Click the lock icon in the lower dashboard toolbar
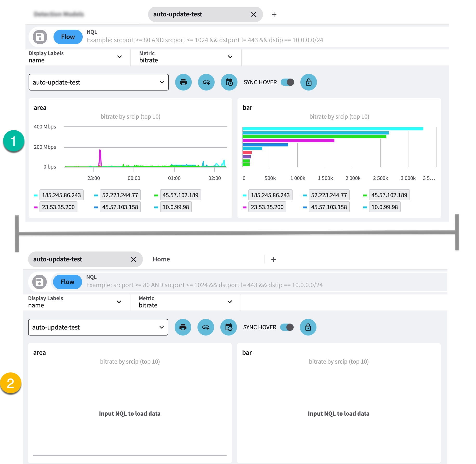Viewport: 476px width, 464px height. point(308,327)
